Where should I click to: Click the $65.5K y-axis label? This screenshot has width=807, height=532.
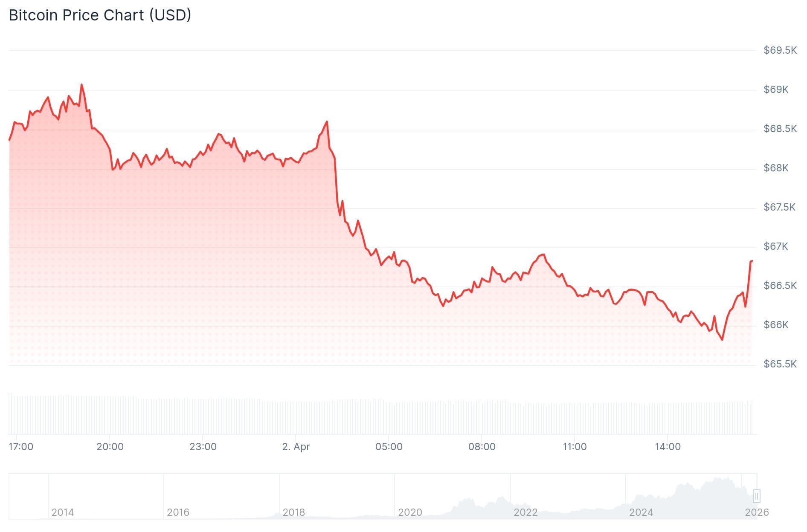(780, 364)
